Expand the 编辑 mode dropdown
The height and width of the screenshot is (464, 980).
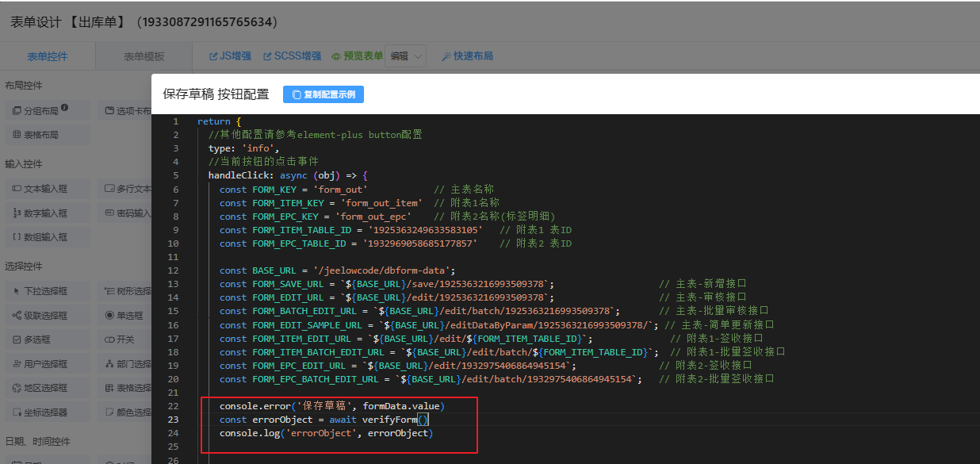click(x=407, y=56)
